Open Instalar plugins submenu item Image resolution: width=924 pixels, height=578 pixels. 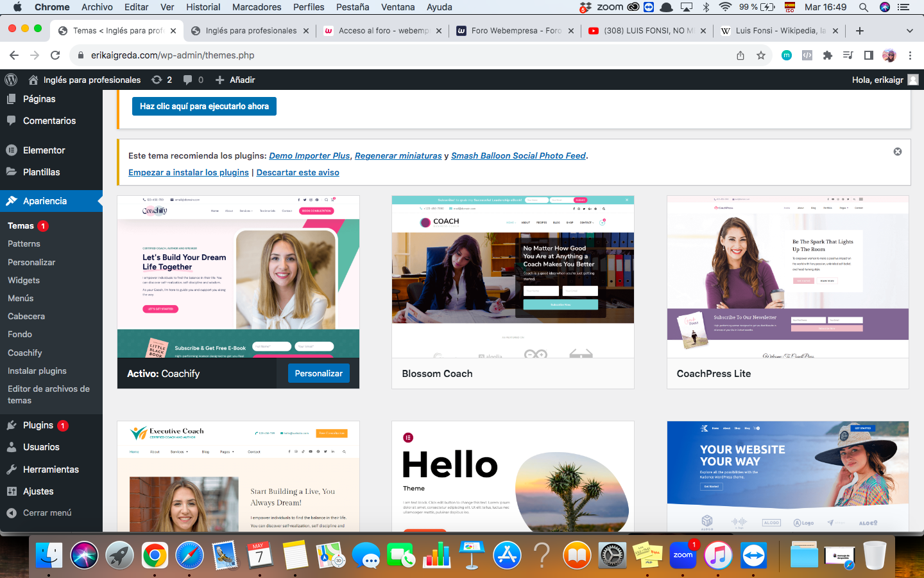coord(37,371)
